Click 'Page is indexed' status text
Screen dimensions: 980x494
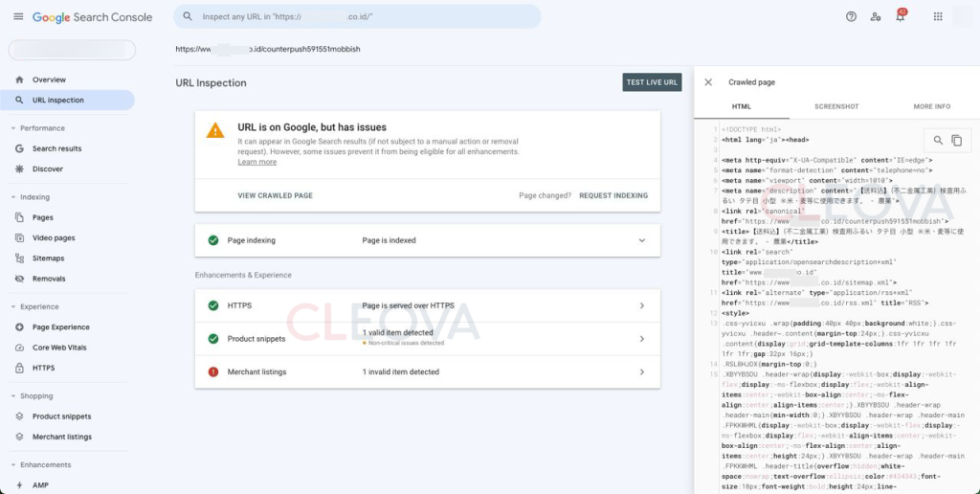pyautogui.click(x=389, y=240)
